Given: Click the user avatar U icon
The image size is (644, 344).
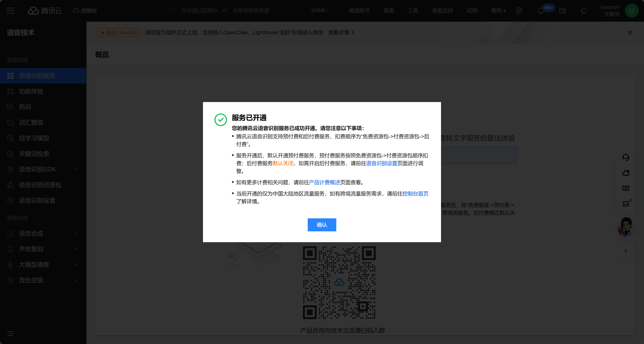Looking at the screenshot, I should (x=631, y=11).
